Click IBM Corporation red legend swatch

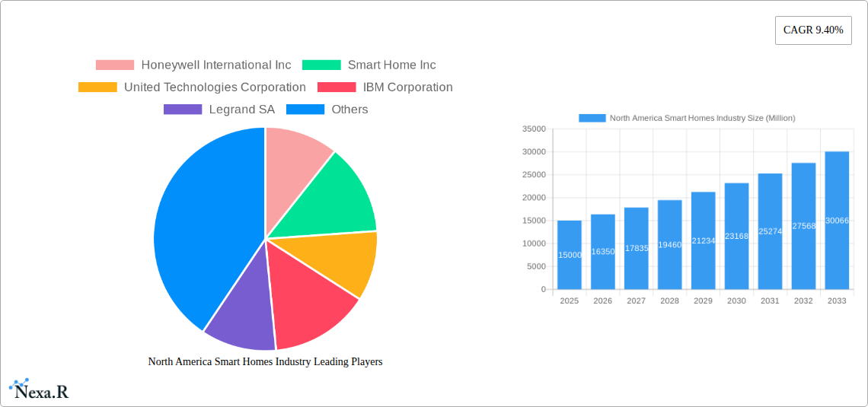click(337, 87)
